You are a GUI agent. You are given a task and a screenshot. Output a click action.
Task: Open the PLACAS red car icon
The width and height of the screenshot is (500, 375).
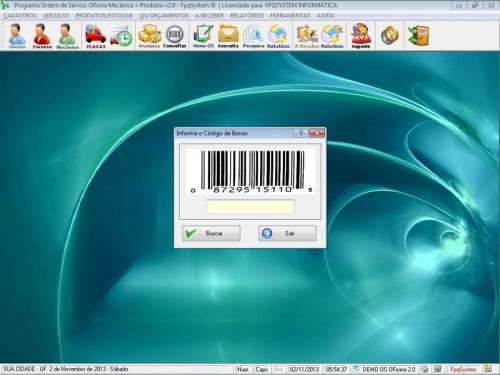[96, 36]
